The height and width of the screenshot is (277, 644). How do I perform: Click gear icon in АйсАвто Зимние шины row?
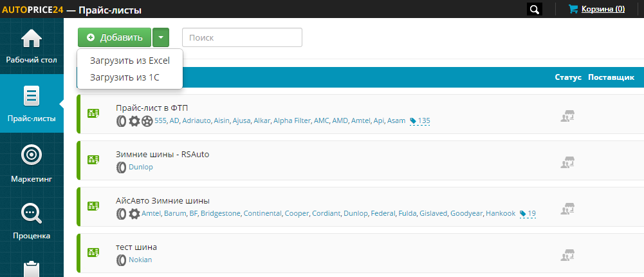[134, 214]
